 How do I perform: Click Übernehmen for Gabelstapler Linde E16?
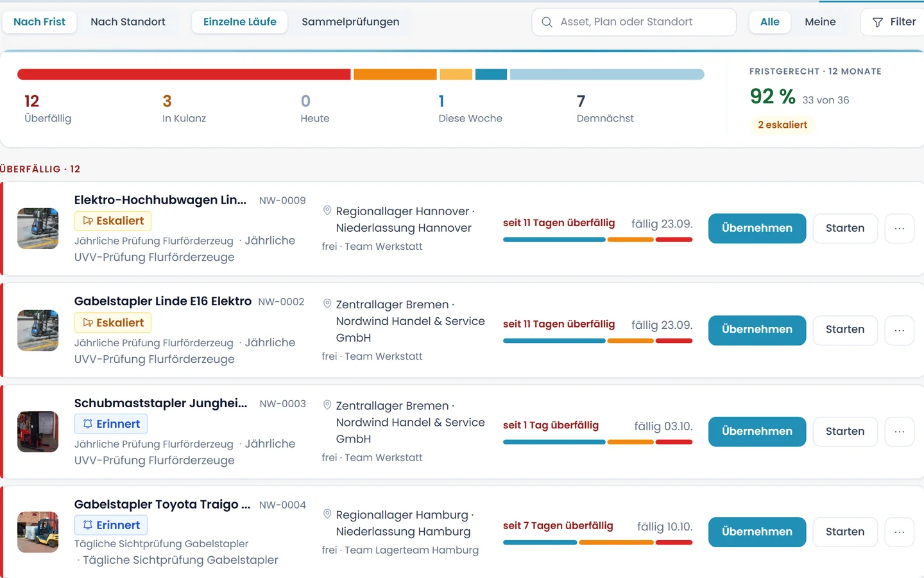757,330
